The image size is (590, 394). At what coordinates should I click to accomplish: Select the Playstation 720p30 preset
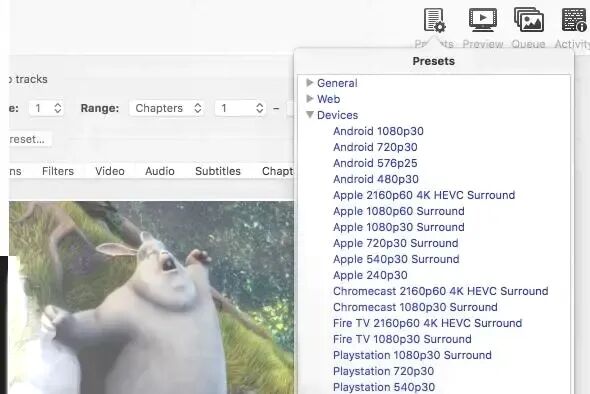click(383, 371)
